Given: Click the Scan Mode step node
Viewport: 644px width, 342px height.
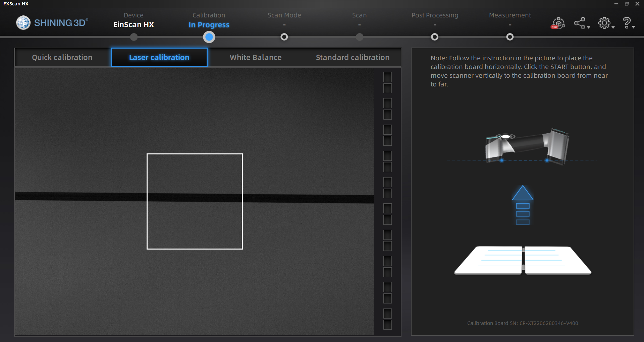Looking at the screenshot, I should click(x=284, y=37).
